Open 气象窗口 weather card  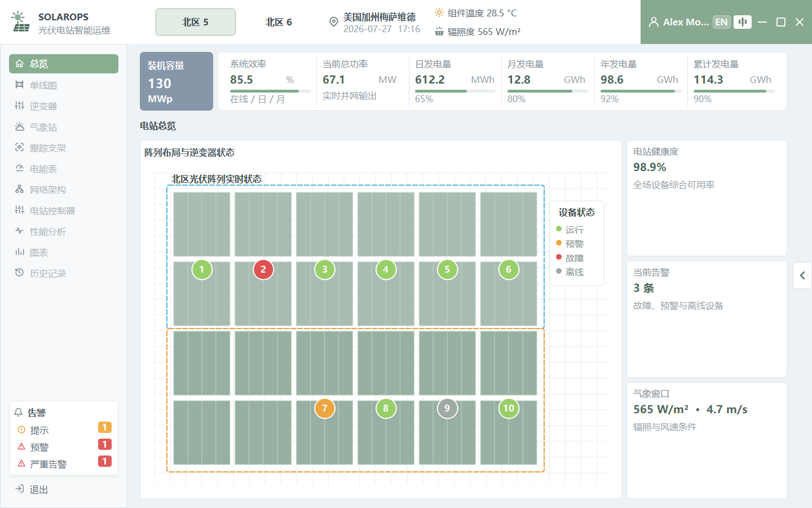(x=707, y=440)
